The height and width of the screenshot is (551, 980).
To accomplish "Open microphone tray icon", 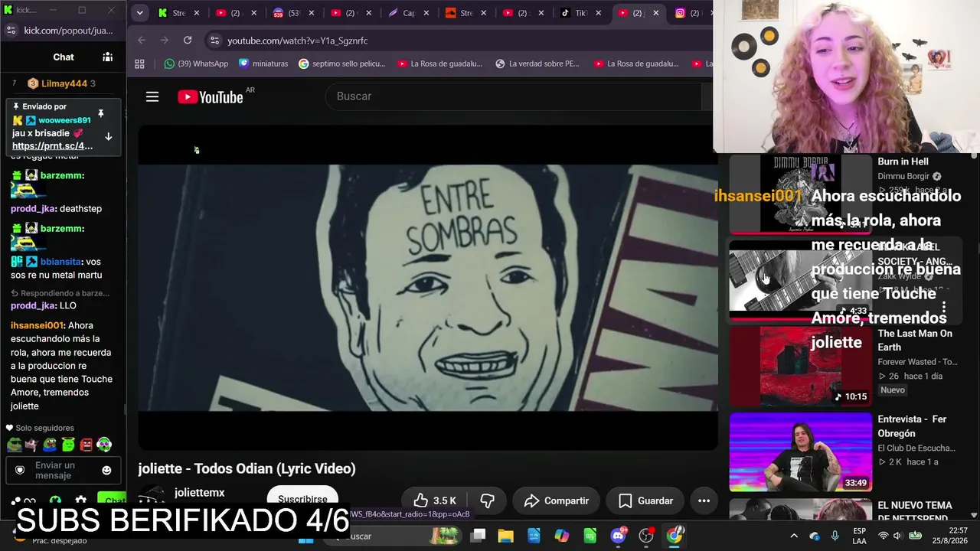I will pyautogui.click(x=835, y=536).
